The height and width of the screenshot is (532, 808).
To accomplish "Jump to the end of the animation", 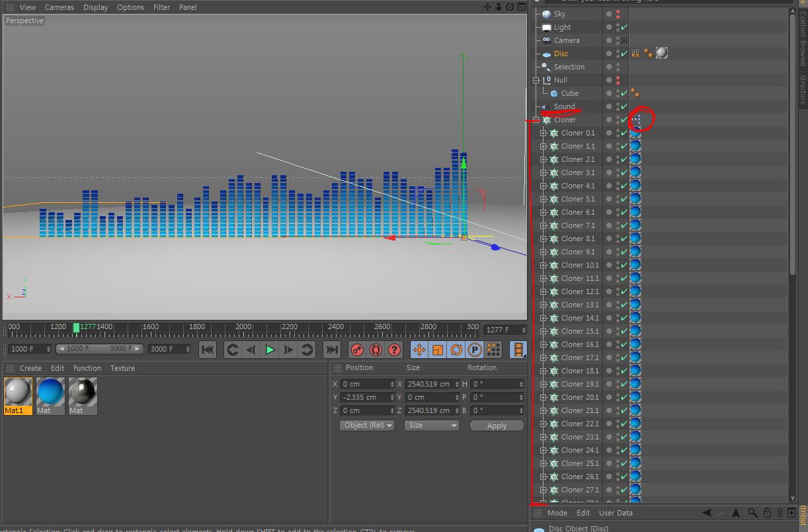I will coord(332,350).
